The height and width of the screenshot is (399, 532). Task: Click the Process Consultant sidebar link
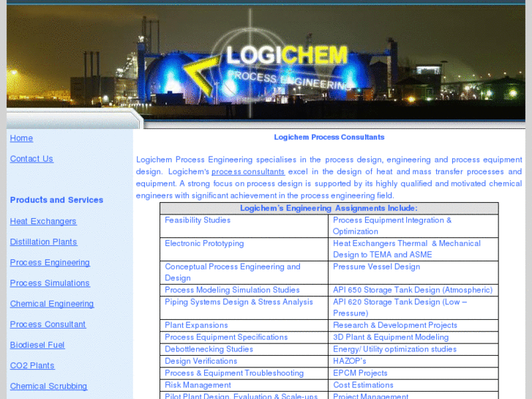coord(48,324)
